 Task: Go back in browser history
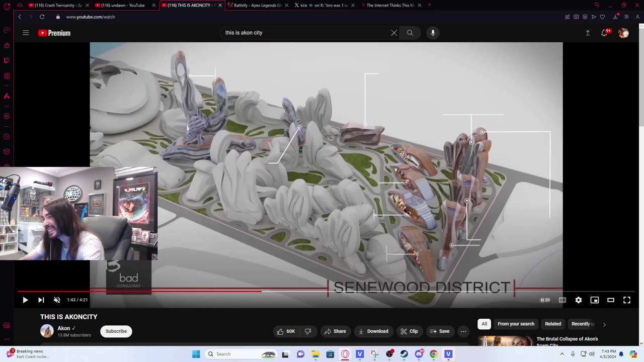[x=20, y=17]
